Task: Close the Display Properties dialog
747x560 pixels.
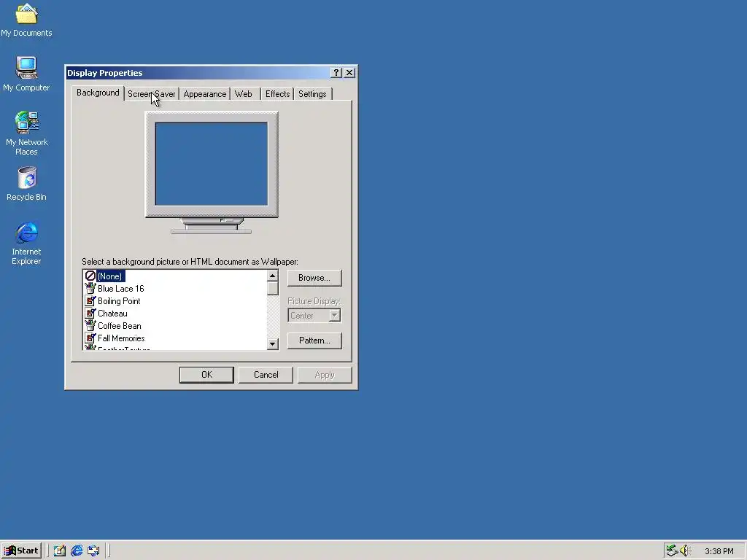Action: coord(349,72)
